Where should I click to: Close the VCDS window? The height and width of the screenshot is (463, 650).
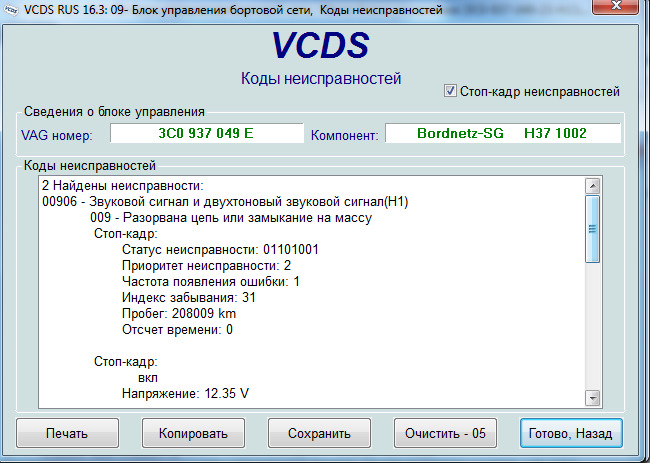[615, 6]
